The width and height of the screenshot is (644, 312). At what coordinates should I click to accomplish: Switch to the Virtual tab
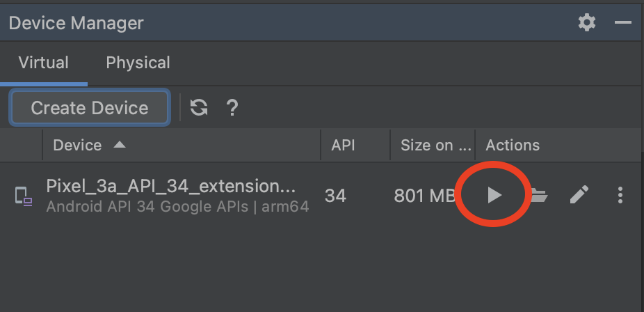[x=43, y=63]
